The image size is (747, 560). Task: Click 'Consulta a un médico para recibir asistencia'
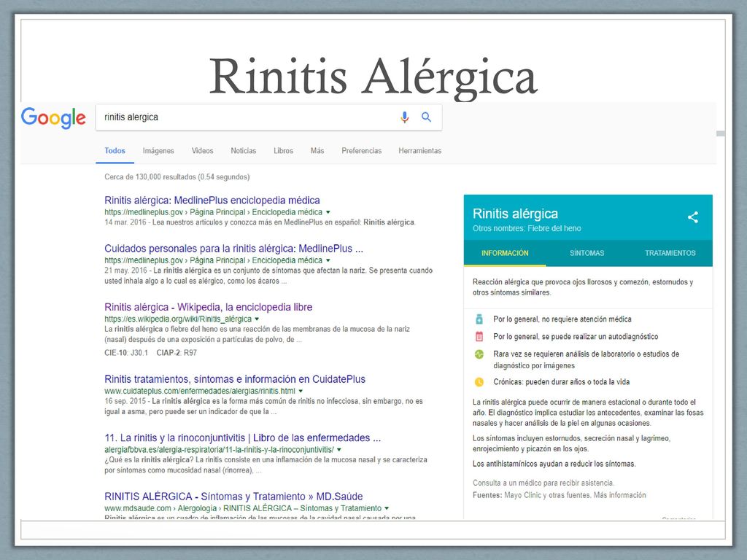click(543, 483)
